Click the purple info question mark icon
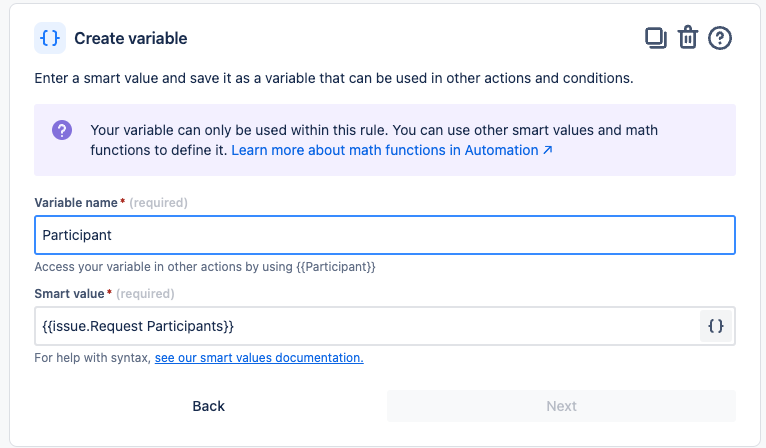Viewport: 766px width, 448px height. (x=62, y=131)
